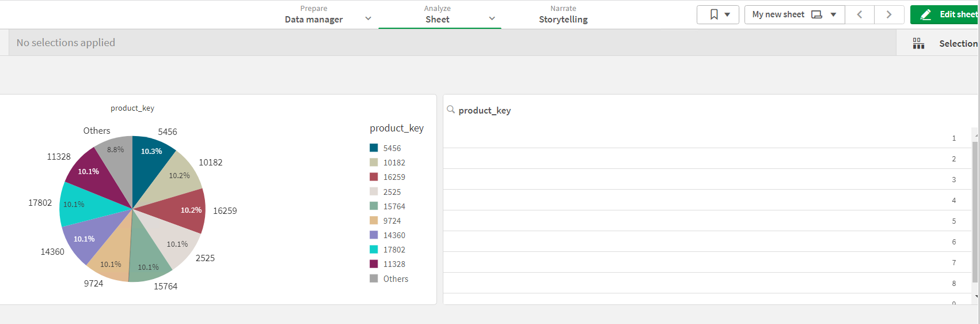Select the 9724 legend color swatch
Screen dimensions: 980x324
pyautogui.click(x=374, y=220)
